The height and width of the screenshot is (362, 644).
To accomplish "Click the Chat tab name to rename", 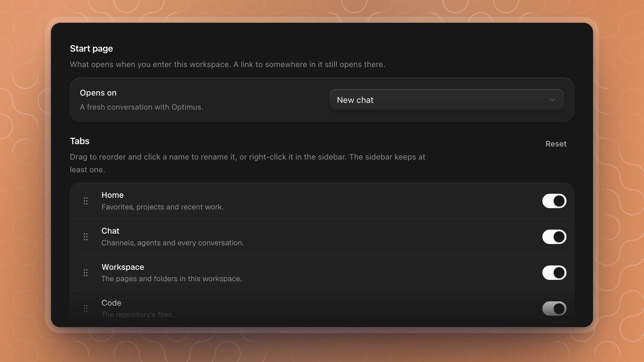I will click(110, 231).
